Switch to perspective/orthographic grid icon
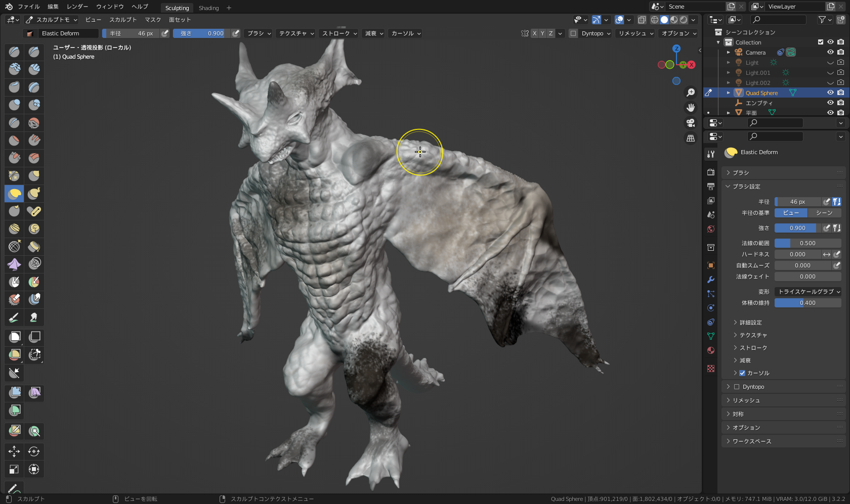This screenshot has width=850, height=504. click(691, 138)
